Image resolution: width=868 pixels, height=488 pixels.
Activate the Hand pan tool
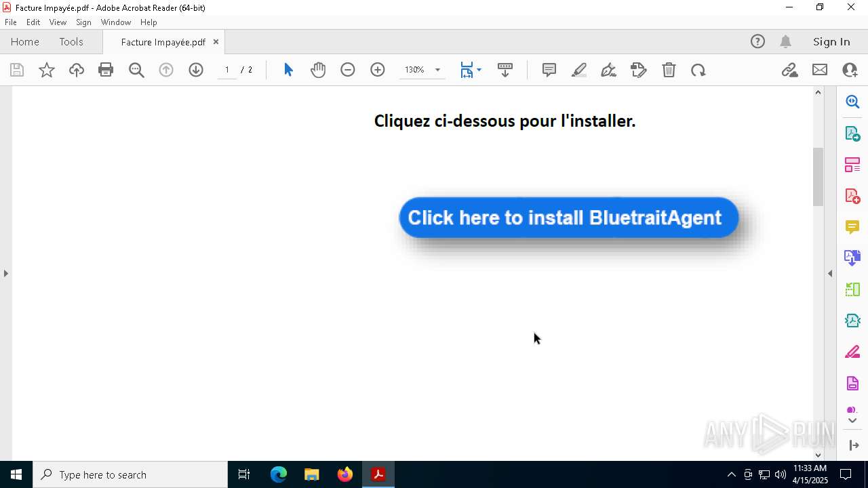pyautogui.click(x=318, y=70)
